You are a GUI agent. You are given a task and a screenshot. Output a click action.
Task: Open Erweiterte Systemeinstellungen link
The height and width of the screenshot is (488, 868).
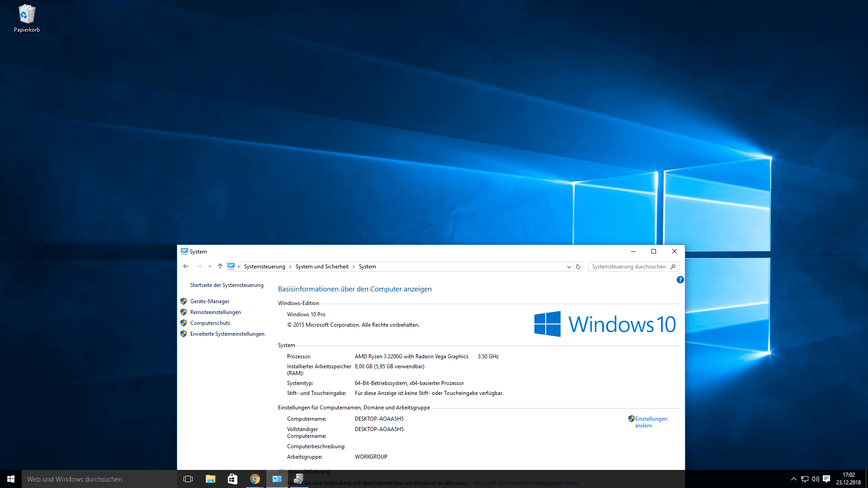point(227,334)
